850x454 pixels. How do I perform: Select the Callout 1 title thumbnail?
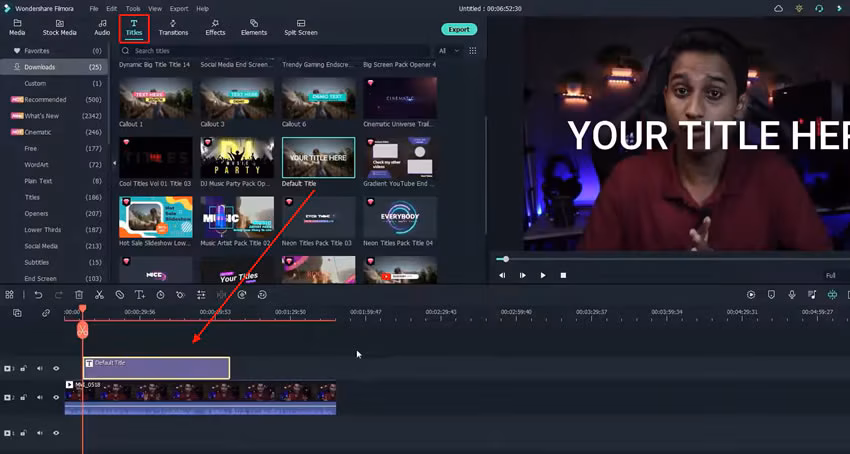pyautogui.click(x=156, y=98)
